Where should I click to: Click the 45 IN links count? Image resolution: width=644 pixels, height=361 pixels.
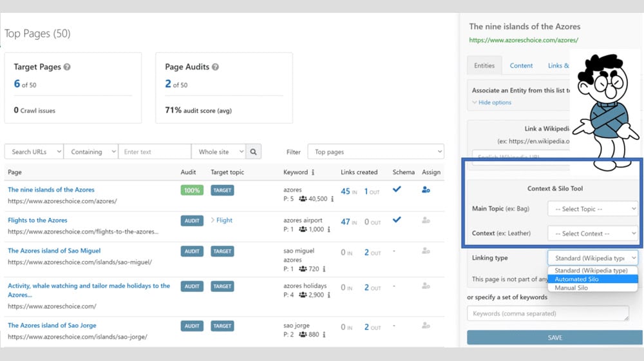(x=348, y=191)
